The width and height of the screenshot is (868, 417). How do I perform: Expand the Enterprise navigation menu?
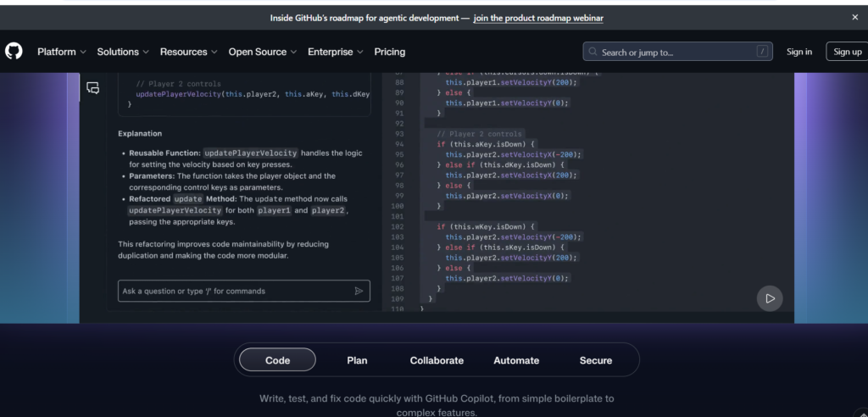pos(336,52)
